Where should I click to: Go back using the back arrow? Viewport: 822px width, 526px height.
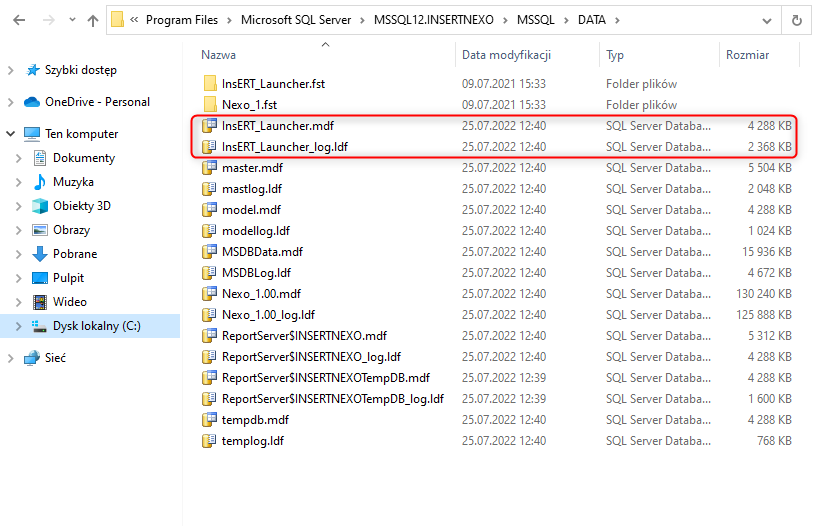click(19, 20)
